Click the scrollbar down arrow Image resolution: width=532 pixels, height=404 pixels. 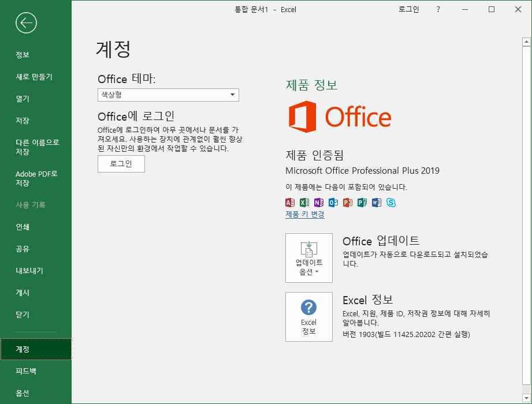[526, 398]
